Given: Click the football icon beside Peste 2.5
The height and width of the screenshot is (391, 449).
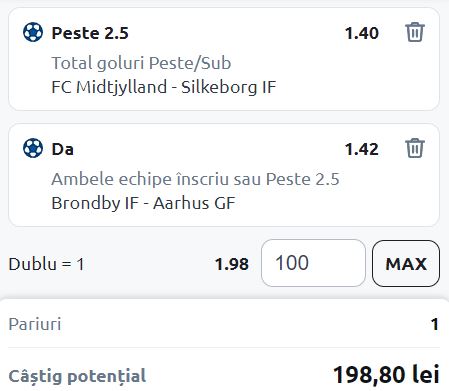Looking at the screenshot, I should tap(33, 32).
